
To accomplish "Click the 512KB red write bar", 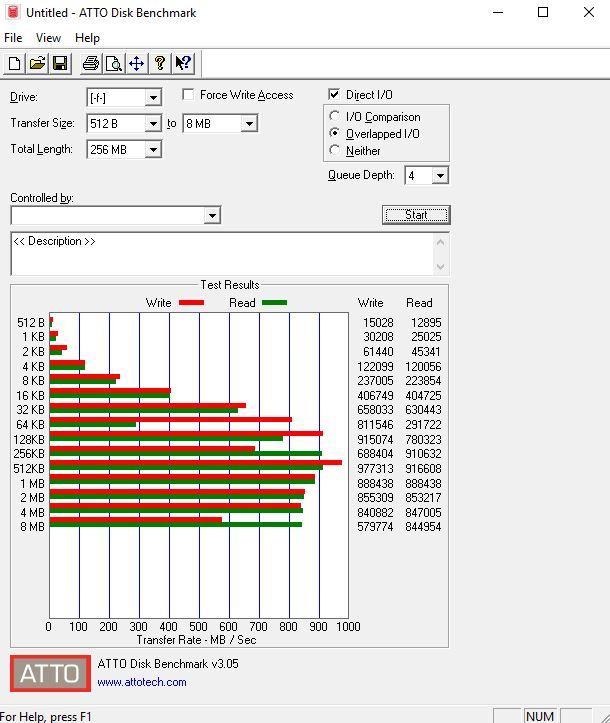I will coord(195,462).
